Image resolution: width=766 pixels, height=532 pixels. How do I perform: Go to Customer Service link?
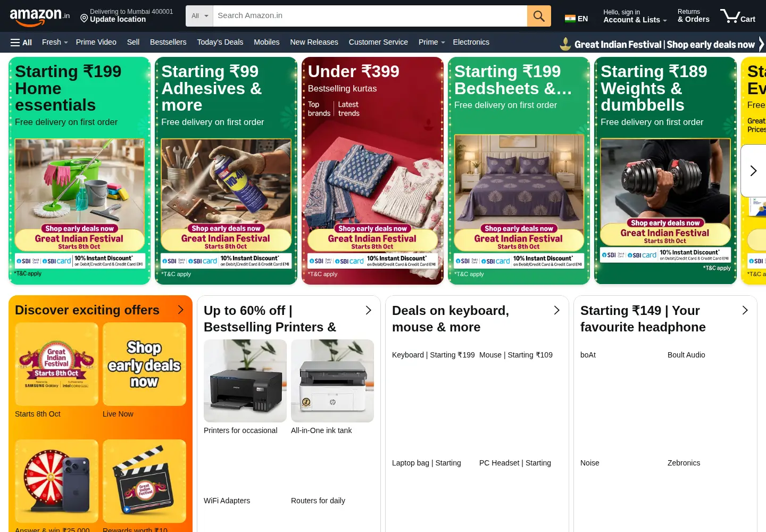378,42
